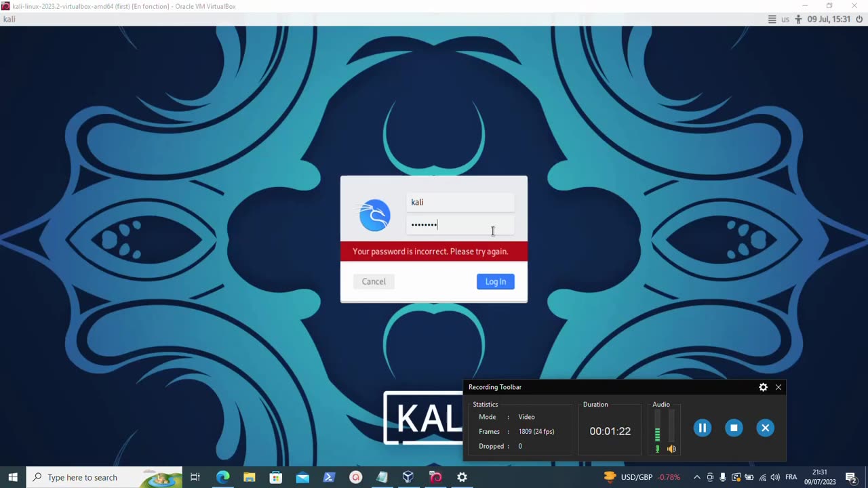Focus the username field containing kali
This screenshot has width=868, height=488.
point(460,202)
